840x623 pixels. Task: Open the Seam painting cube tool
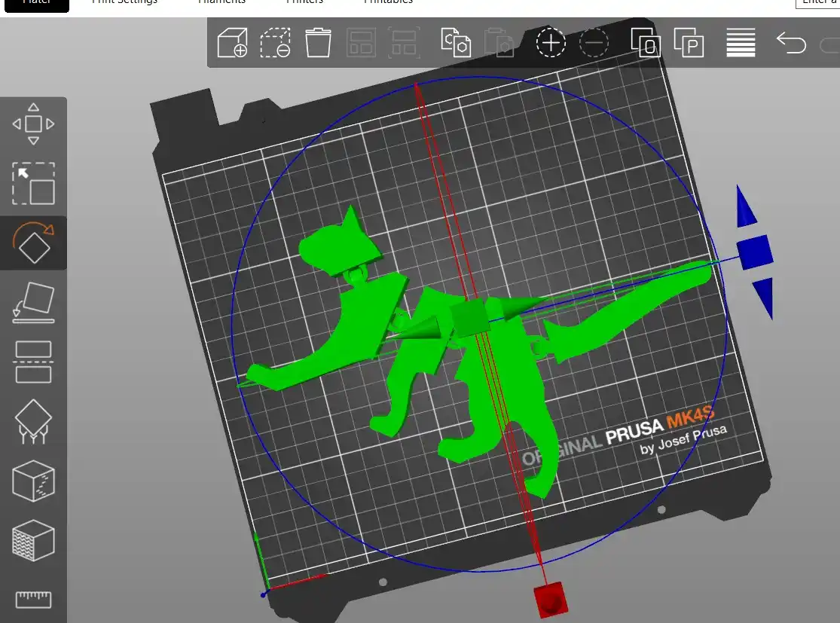[33, 481]
